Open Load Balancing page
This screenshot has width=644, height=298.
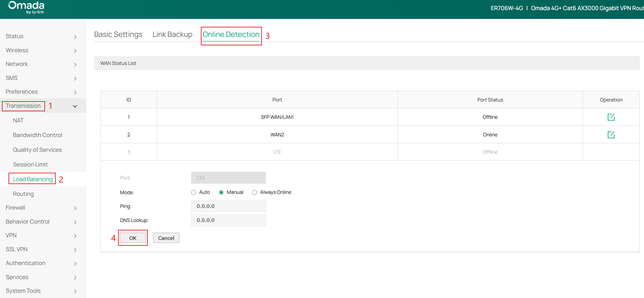33,179
